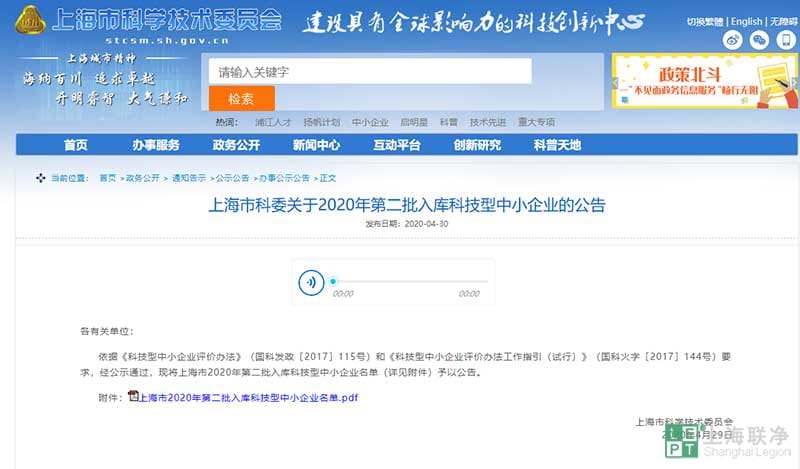Click hot keyword 中小企业

(x=370, y=122)
